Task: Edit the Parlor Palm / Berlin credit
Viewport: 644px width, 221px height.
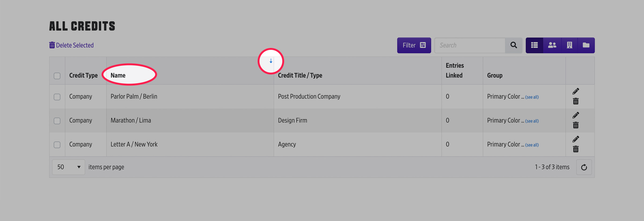Action: tap(576, 91)
